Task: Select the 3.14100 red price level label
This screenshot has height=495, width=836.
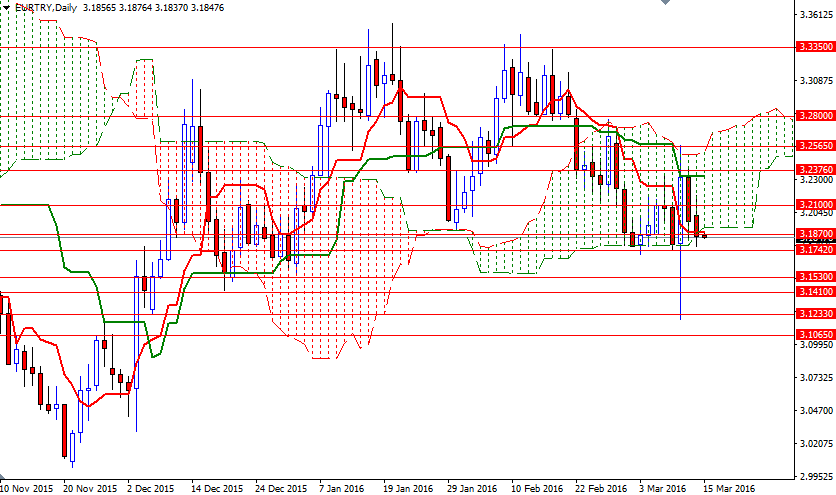Action: 815,292
